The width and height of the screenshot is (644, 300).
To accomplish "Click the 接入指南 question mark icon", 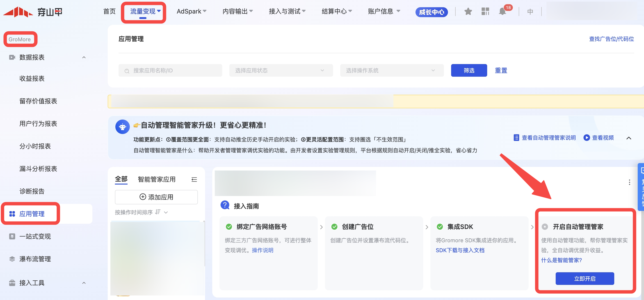I will point(225,205).
